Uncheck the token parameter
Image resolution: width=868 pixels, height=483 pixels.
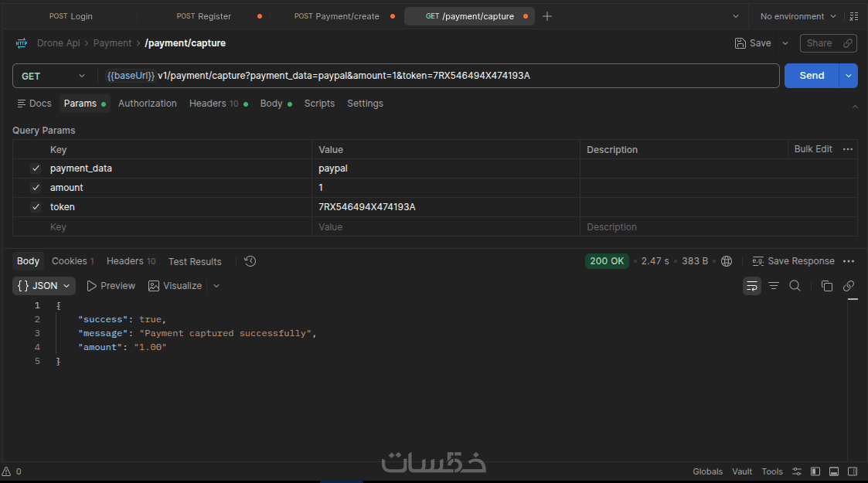[36, 207]
